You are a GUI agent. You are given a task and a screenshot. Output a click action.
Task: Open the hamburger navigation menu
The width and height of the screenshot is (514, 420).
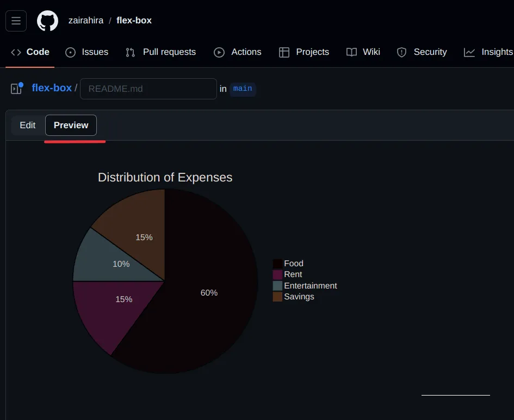click(x=16, y=21)
